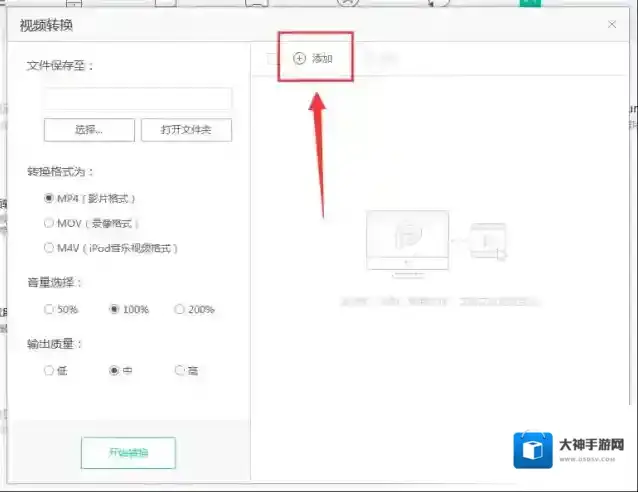
Task: Click the 文件保存至 label
Action: coord(60,66)
